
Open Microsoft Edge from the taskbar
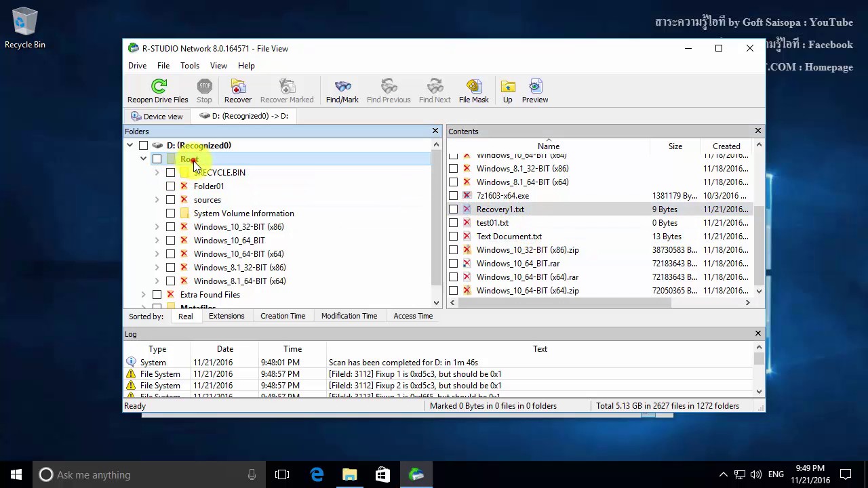pos(317,474)
